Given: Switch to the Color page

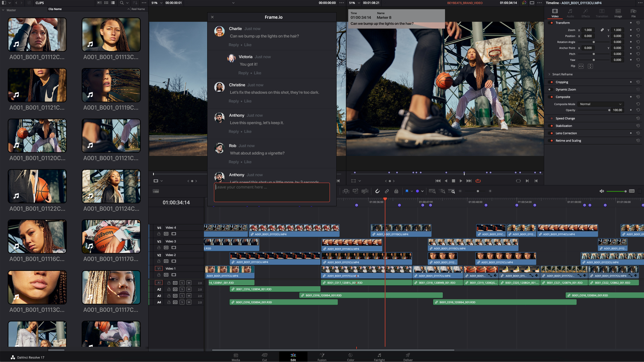Looking at the screenshot, I should point(350,357).
